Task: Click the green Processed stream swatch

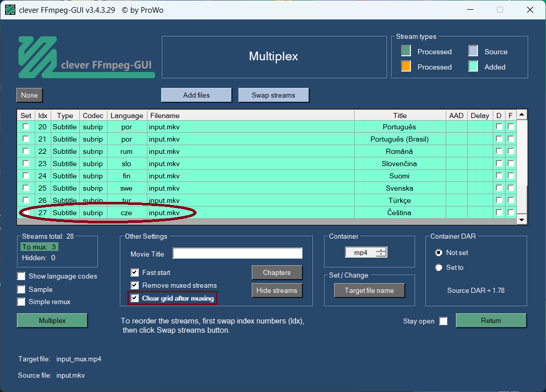Action: [x=406, y=51]
